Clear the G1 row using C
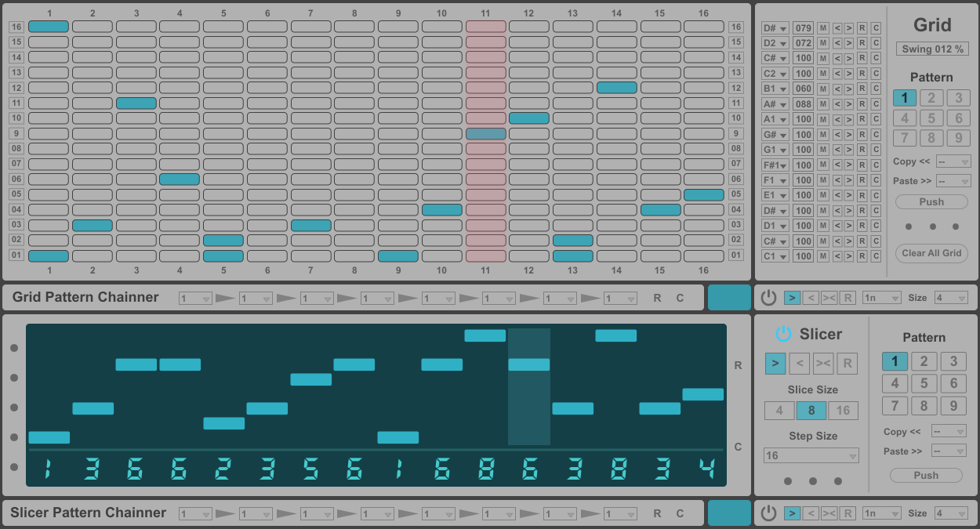The image size is (980, 529). 876,150
